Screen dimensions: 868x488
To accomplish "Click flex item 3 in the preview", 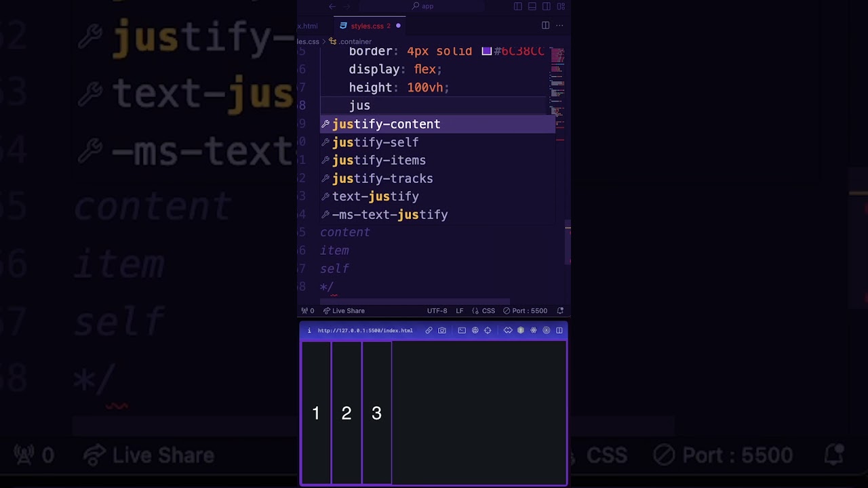I will 377,413.
